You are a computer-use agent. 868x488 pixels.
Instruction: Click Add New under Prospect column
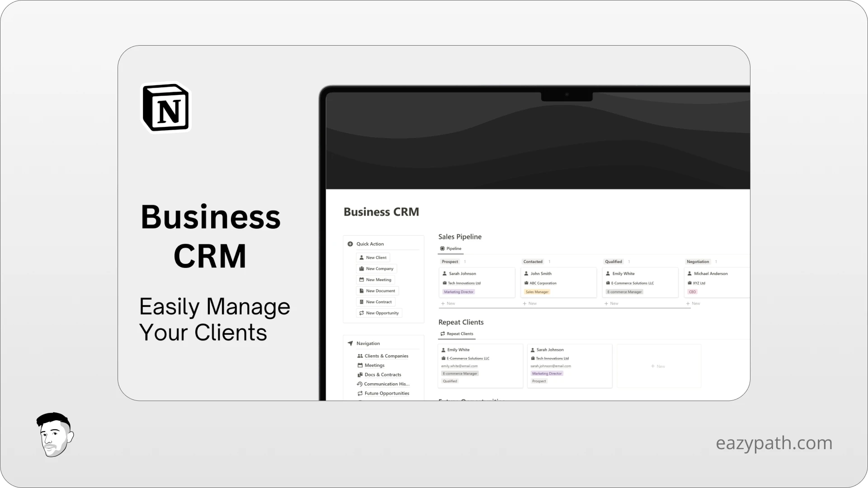[x=448, y=303]
